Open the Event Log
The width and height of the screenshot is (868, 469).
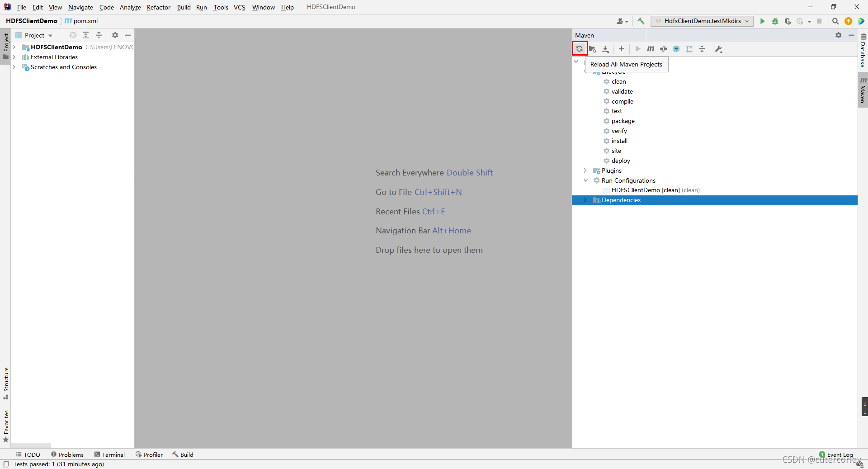836,455
